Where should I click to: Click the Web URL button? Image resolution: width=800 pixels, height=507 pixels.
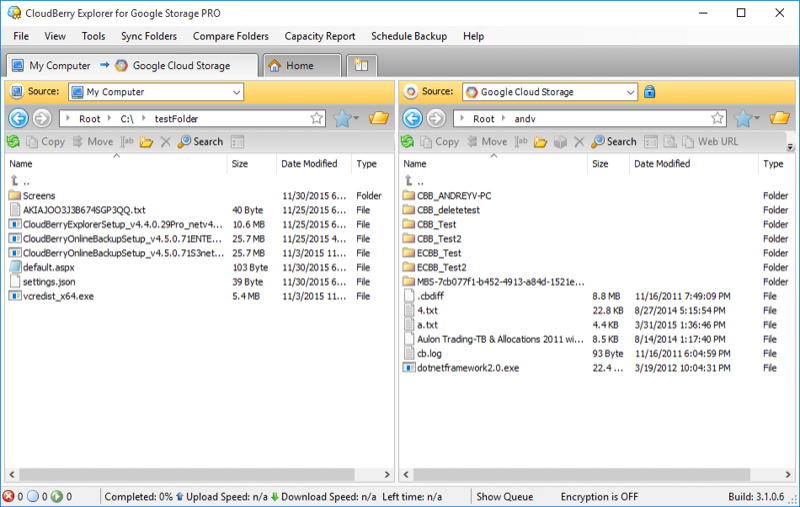pyautogui.click(x=711, y=141)
